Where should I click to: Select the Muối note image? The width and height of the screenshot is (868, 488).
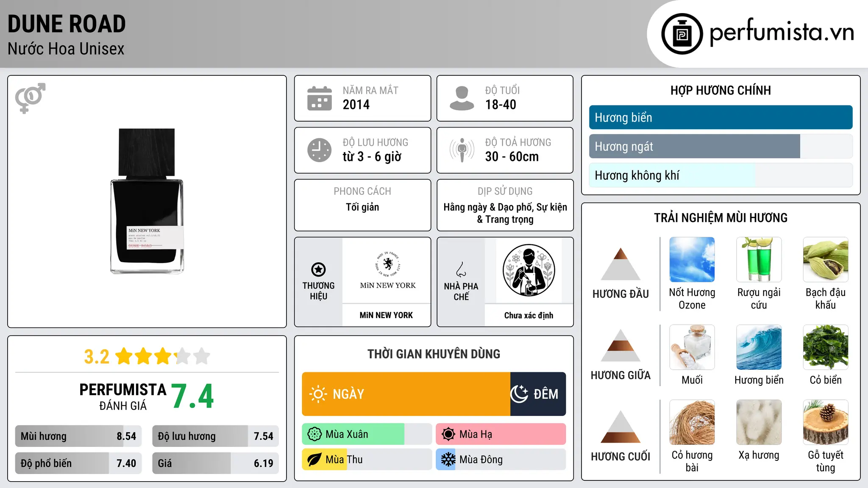692,347
